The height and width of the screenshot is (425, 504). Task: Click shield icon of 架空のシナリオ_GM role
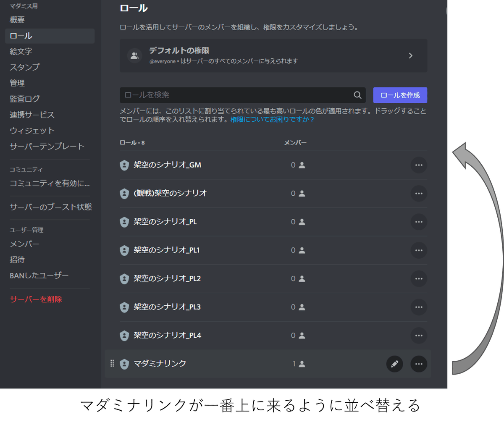point(124,165)
